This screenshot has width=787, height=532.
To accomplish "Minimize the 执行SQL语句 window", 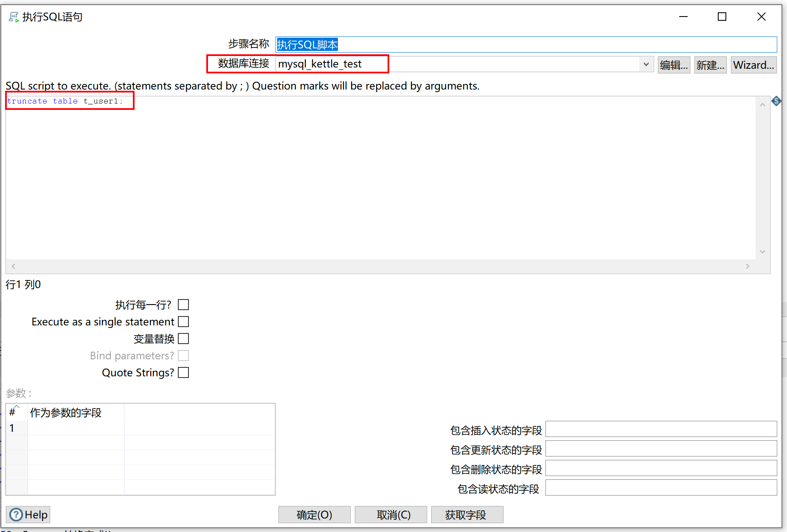I will pos(683,17).
